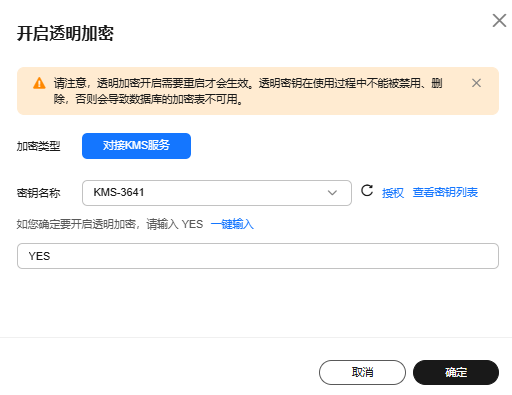Click the 开启透明加密 dialog title
This screenshot has height=395, width=512.
65,33
